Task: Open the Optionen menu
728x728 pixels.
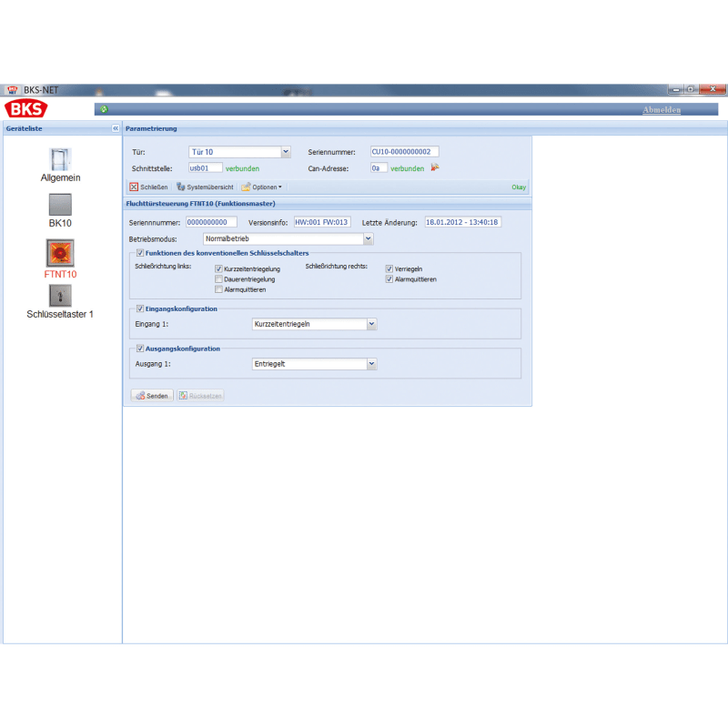Action: [262, 187]
